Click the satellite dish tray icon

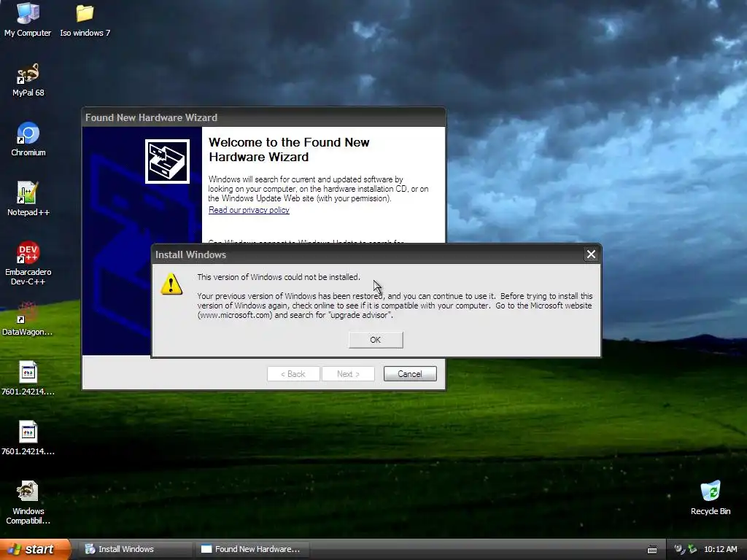679,549
